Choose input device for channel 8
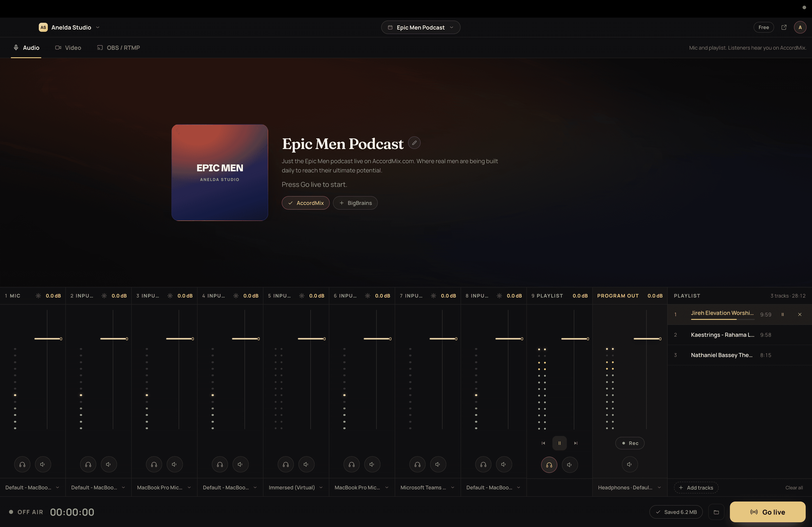The image size is (812, 527). (493, 488)
